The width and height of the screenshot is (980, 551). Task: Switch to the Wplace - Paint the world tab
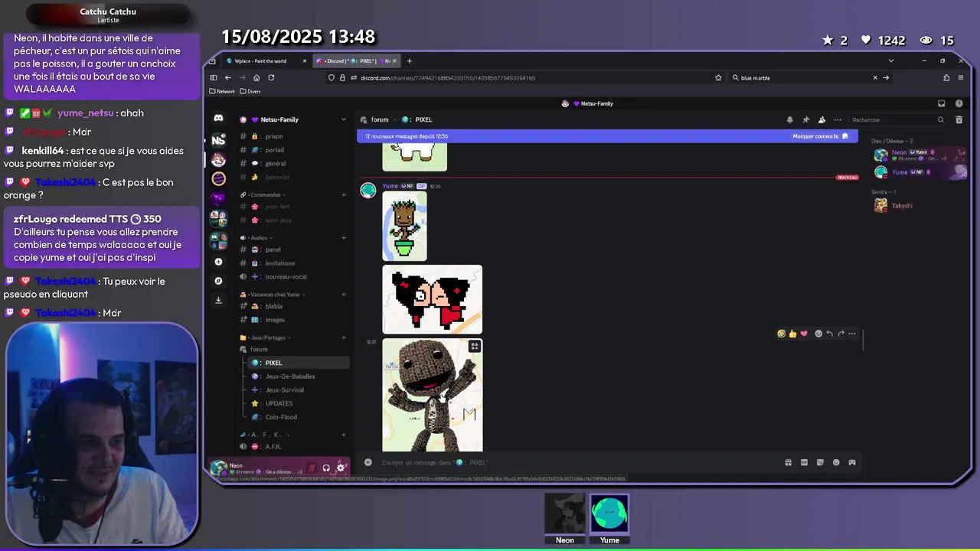265,61
